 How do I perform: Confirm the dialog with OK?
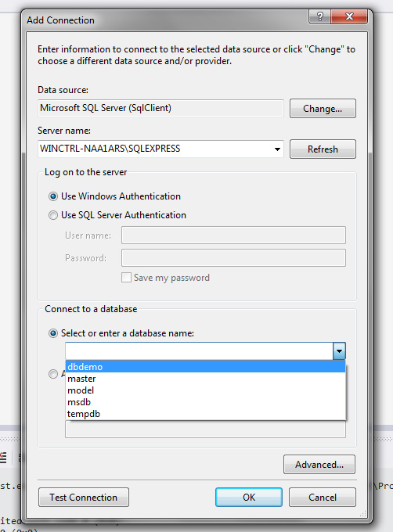point(249,498)
